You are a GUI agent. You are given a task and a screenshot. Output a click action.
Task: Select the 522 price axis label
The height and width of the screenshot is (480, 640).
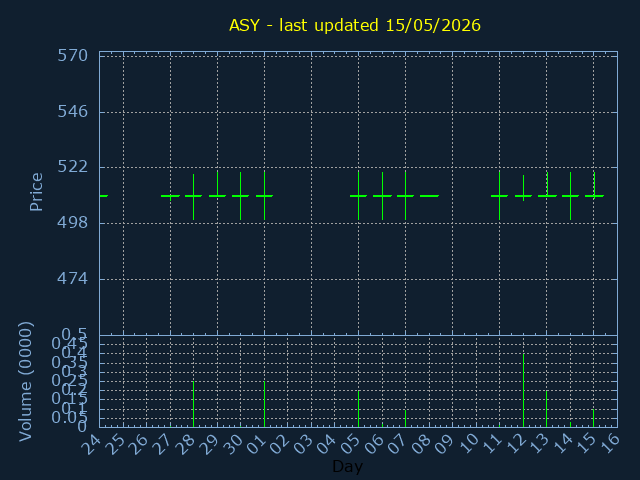pos(72,167)
